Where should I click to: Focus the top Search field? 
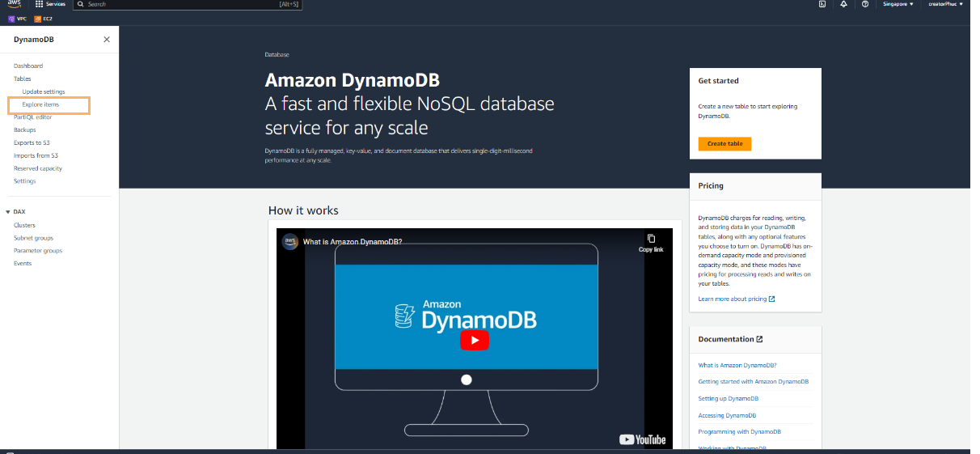point(188,4)
